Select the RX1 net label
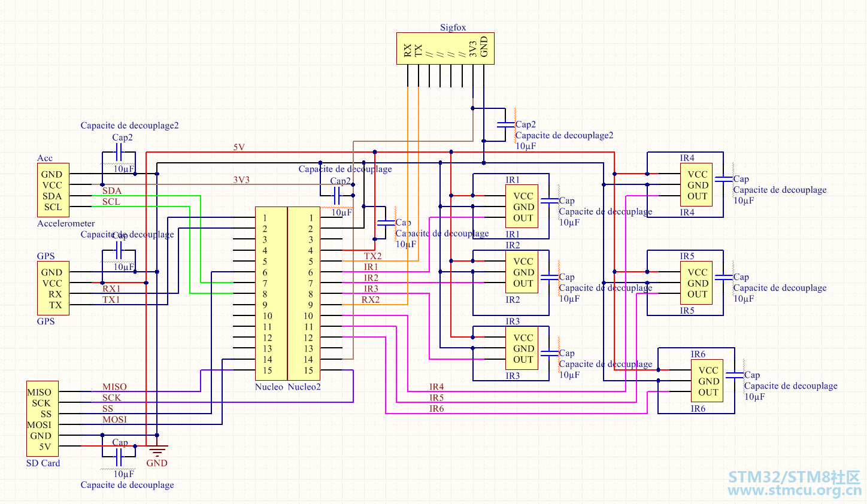 111,289
